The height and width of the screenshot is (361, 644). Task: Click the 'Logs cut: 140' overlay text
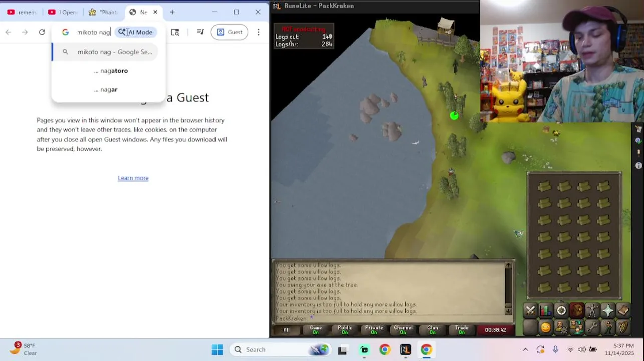(x=304, y=37)
